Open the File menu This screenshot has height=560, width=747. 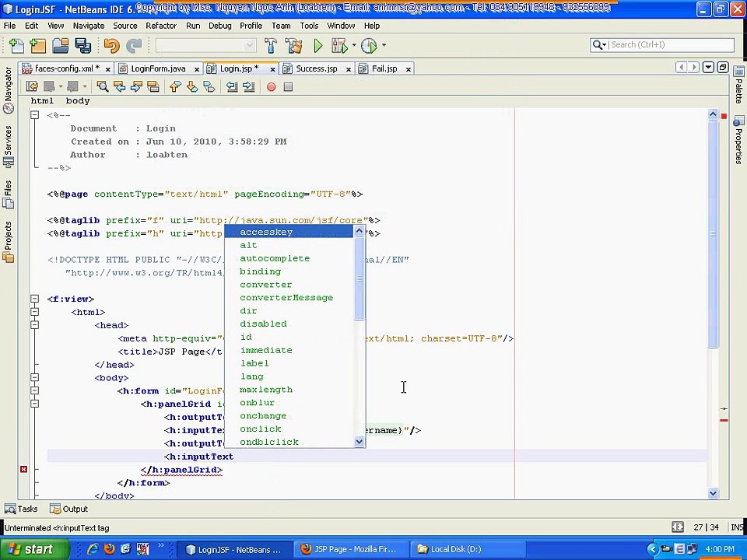(x=9, y=26)
